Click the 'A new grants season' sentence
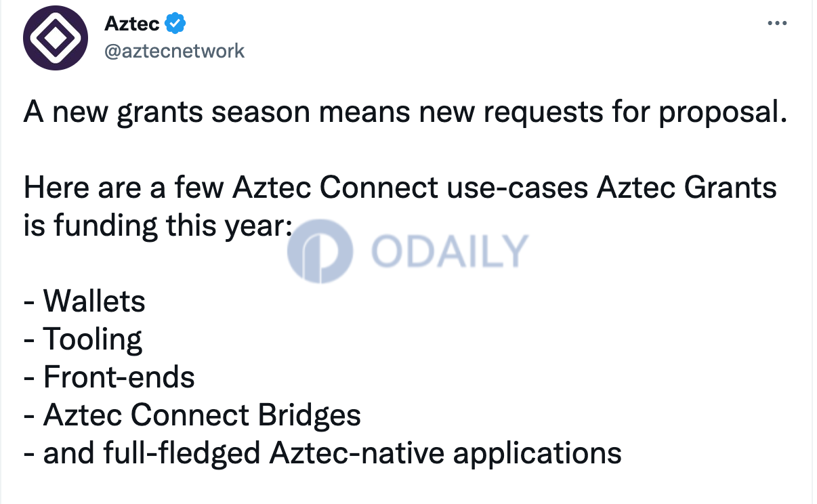 tap(405, 112)
